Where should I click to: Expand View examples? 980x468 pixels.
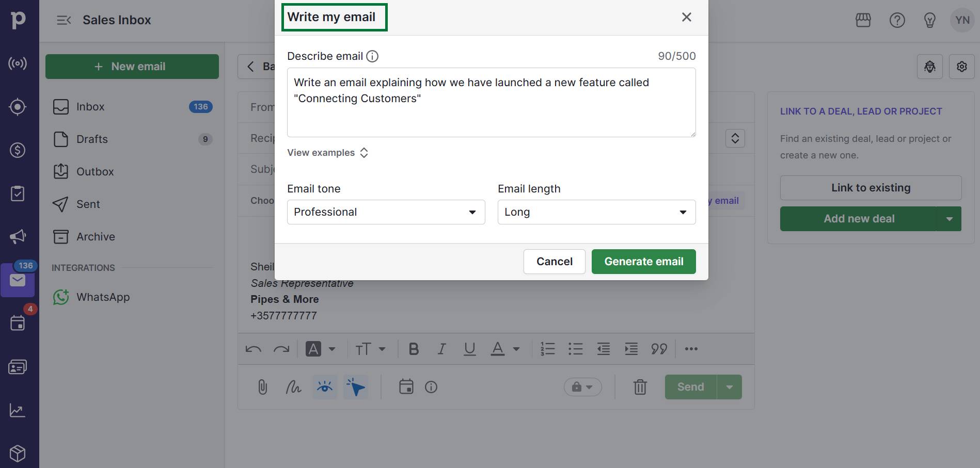pos(328,153)
